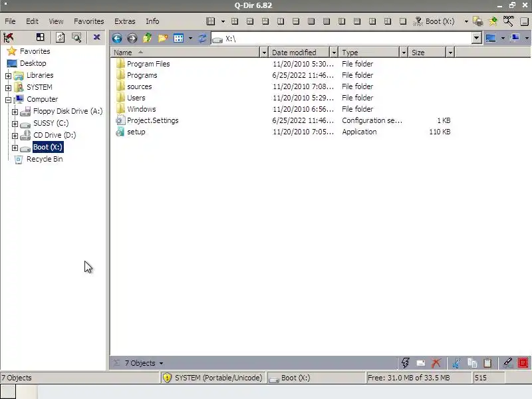The image size is (532, 399).
Task: Click the copy pages icon
Action: [x=472, y=363]
